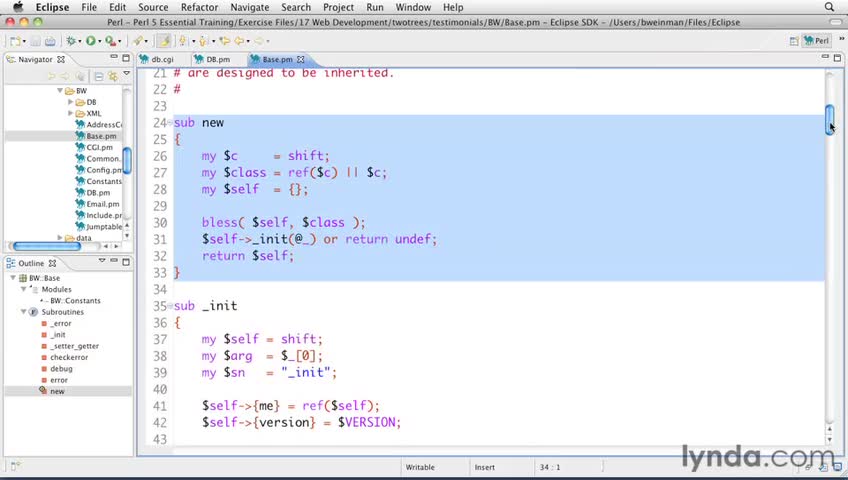Viewport: 848px width, 480px height.
Task: Open the Navigator view menu triangle
Action: click(127, 73)
